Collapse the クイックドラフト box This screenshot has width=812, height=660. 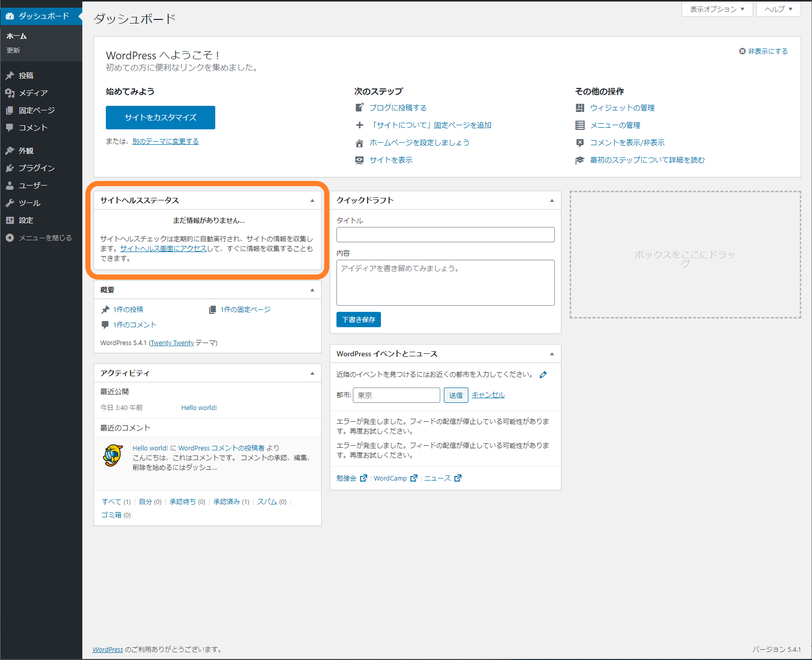pyautogui.click(x=552, y=200)
